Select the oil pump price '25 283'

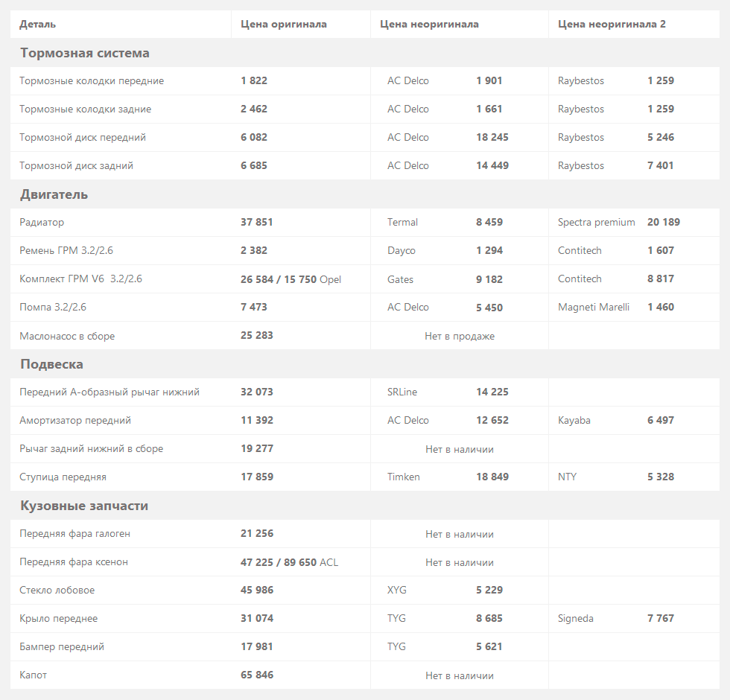pos(256,335)
